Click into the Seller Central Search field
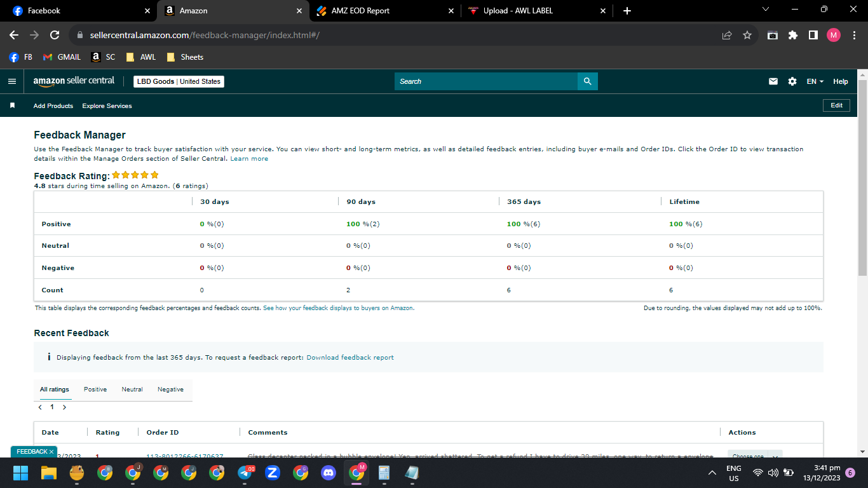This screenshot has width=868, height=488. click(x=486, y=81)
